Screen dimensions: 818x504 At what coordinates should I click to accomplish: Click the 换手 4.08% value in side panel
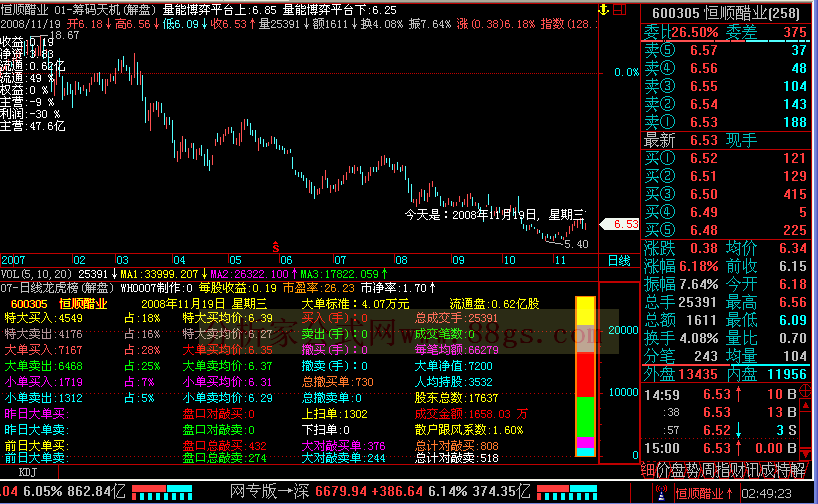[699, 338]
